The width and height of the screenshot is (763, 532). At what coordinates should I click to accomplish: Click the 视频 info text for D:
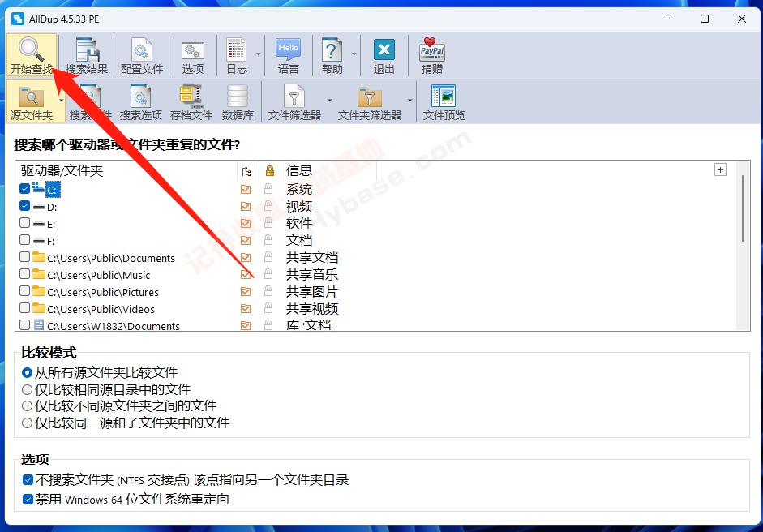tap(298, 206)
